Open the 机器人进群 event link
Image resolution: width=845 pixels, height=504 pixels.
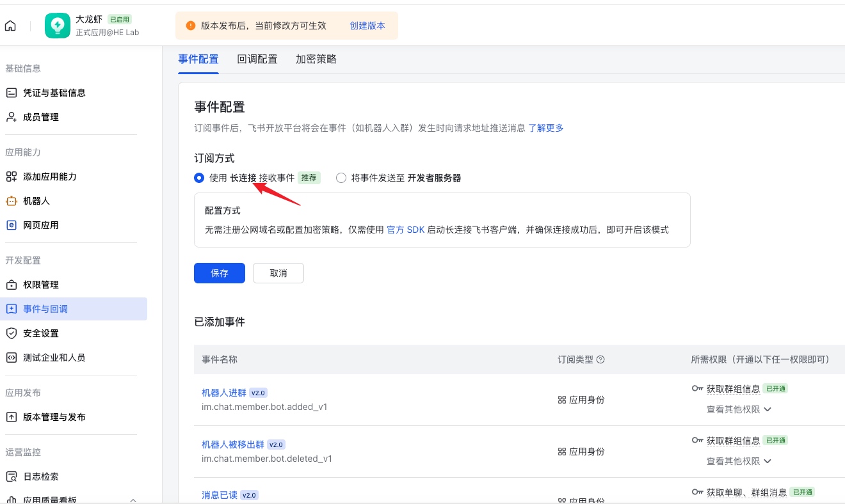[224, 393]
